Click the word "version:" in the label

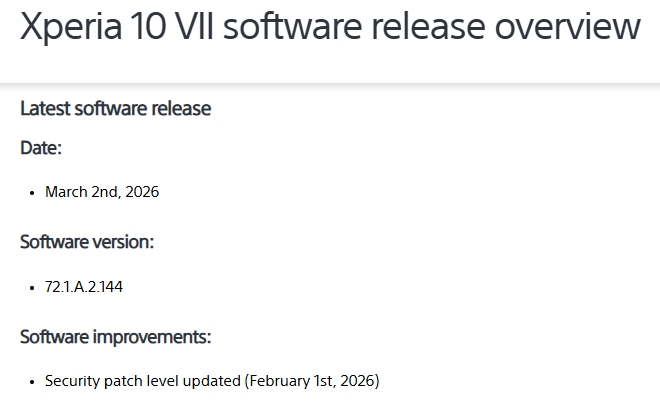tap(123, 242)
